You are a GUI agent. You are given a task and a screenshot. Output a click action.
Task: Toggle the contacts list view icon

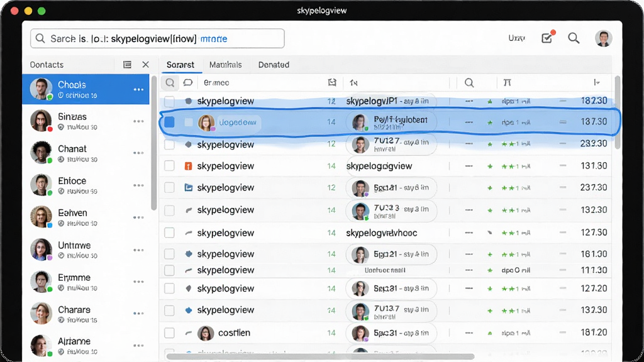point(127,65)
